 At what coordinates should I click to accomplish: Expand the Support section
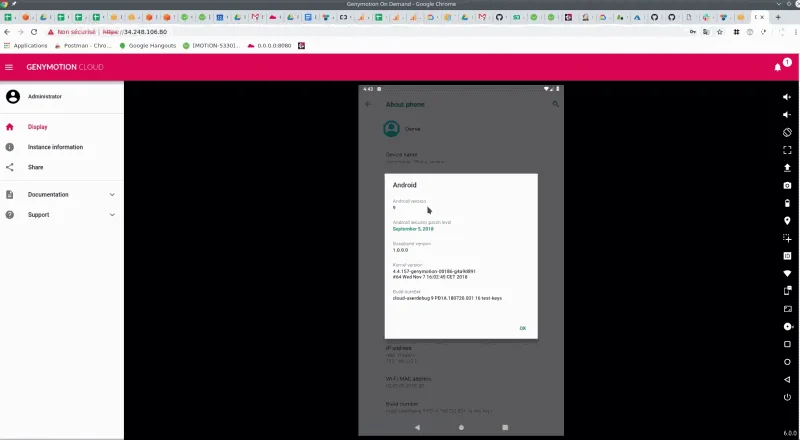(62, 215)
